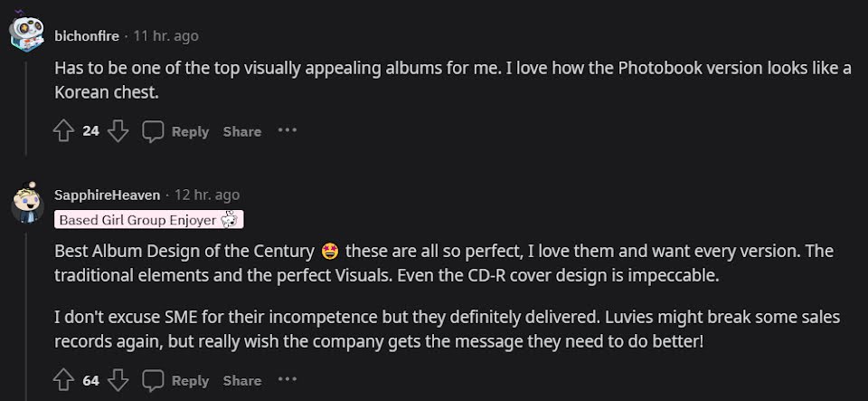Click the star-eyes emoji in SapphireHeaven's comment
The width and height of the screenshot is (868, 401).
click(330, 251)
